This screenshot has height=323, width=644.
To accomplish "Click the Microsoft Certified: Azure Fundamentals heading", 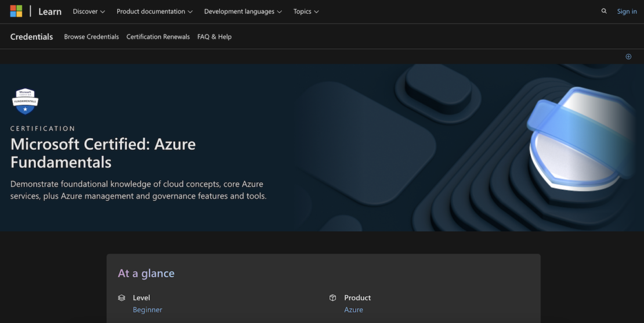I will click(x=103, y=153).
